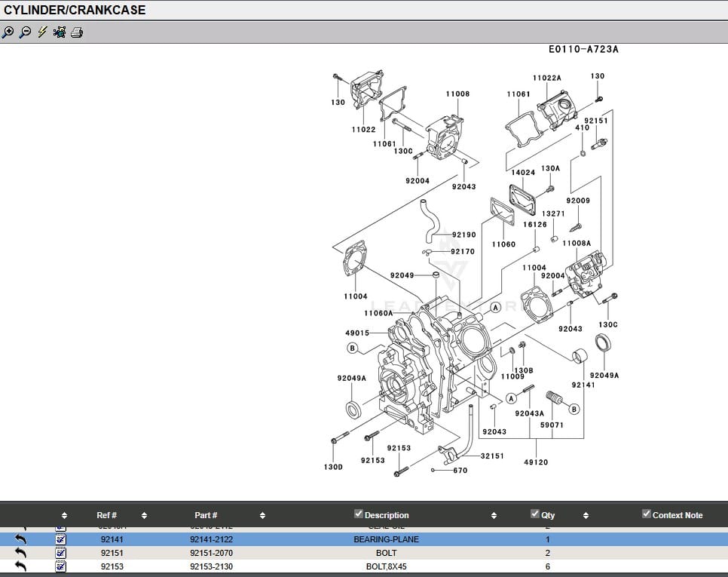
Task: Click the zoom in magnifier icon
Action: pyautogui.click(x=8, y=32)
